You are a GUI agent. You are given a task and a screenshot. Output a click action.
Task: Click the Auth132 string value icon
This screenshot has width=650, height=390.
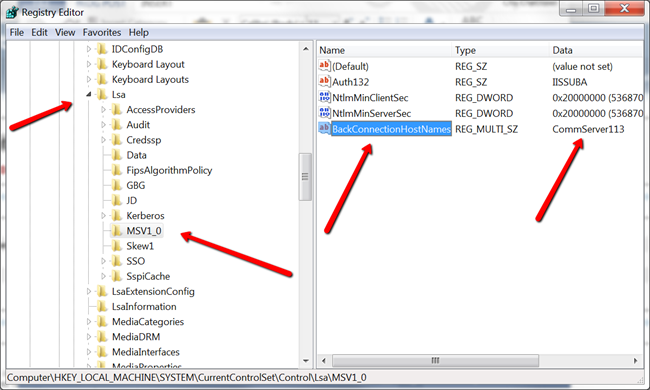point(325,82)
